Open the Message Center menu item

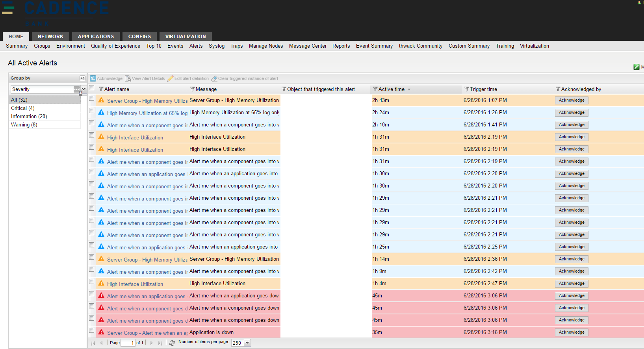308,46
